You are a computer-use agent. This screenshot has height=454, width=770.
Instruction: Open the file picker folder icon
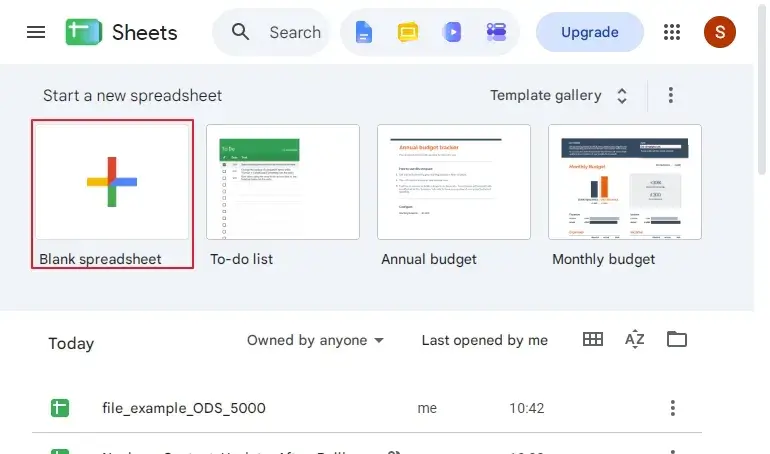(x=677, y=339)
